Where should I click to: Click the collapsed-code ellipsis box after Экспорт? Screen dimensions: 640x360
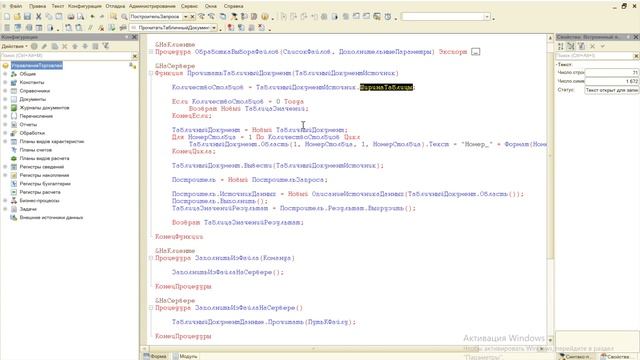point(476,52)
